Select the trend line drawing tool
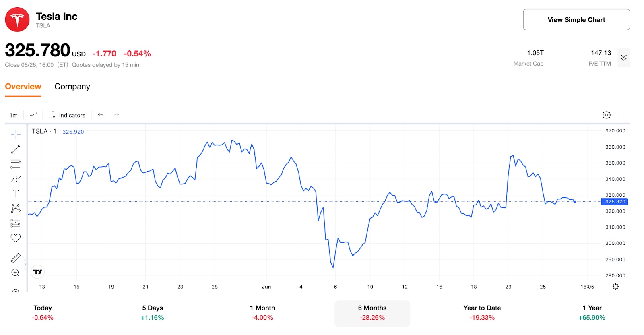Screen dimensions: 644x335 (x=15, y=149)
